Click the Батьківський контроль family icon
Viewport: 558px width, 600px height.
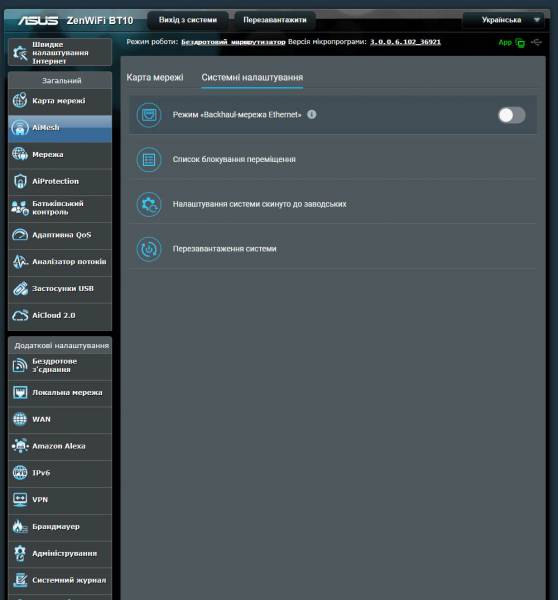coord(20,208)
